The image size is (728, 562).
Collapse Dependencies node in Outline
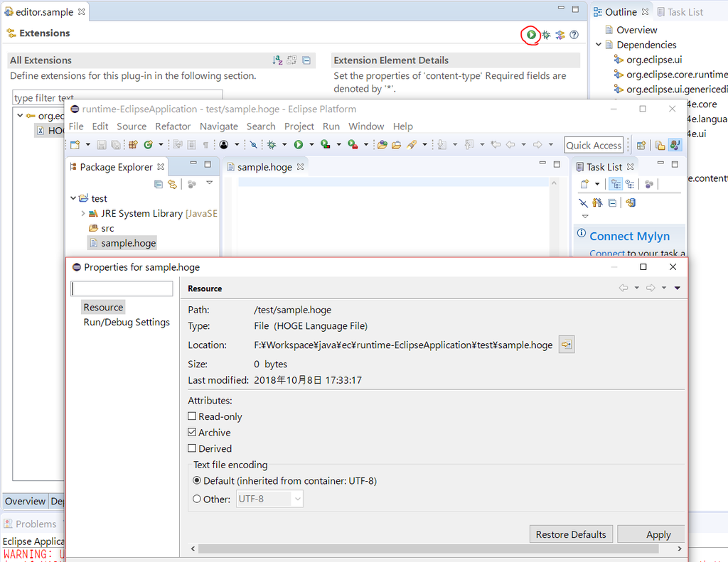pos(599,45)
